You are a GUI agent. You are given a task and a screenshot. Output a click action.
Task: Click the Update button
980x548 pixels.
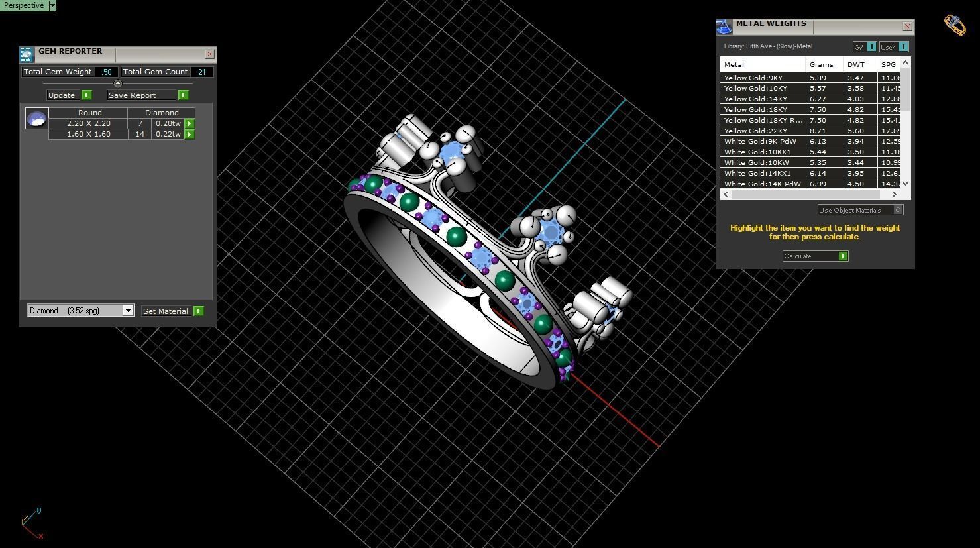[63, 95]
